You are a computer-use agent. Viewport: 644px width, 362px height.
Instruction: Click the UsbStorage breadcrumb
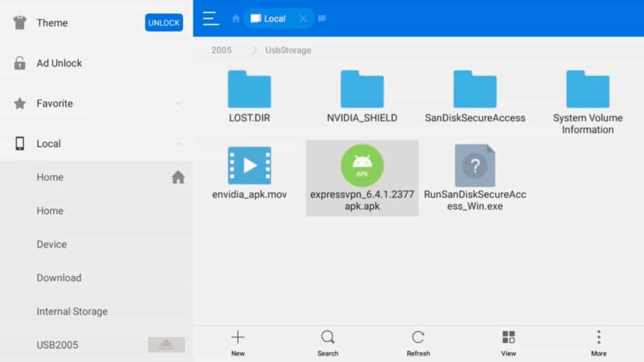click(288, 50)
